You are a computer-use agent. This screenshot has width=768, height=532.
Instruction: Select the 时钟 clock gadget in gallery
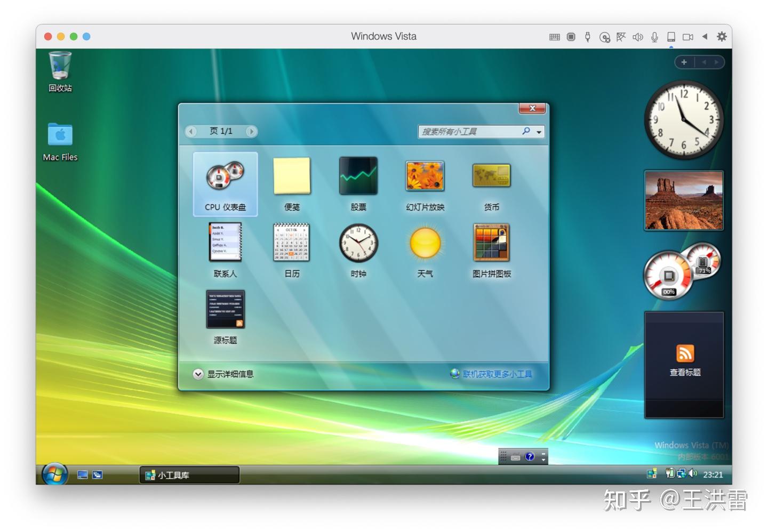(358, 251)
